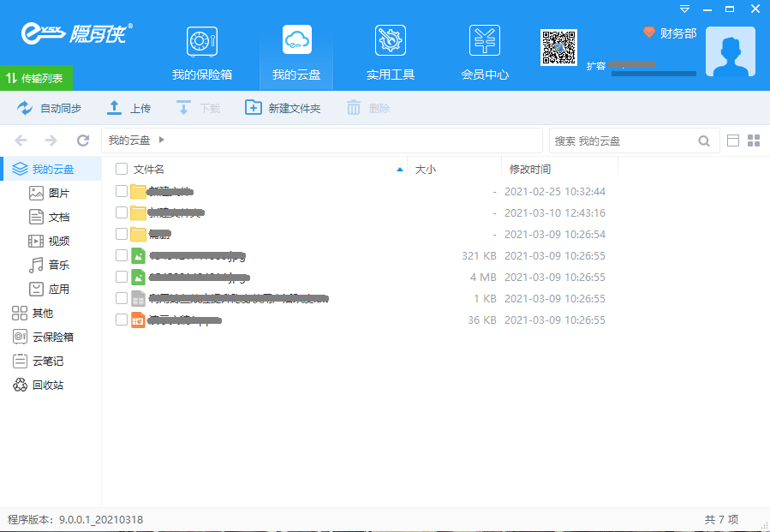Tick the 文件名 select-all checkbox
This screenshot has height=532, width=770.
pos(122,170)
